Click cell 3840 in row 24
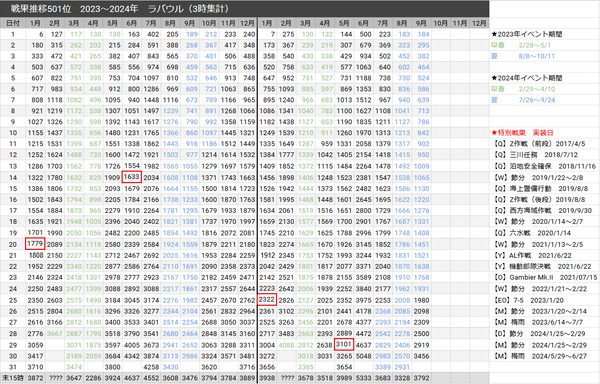The height and width of the screenshot is (384, 600). pos(363,289)
